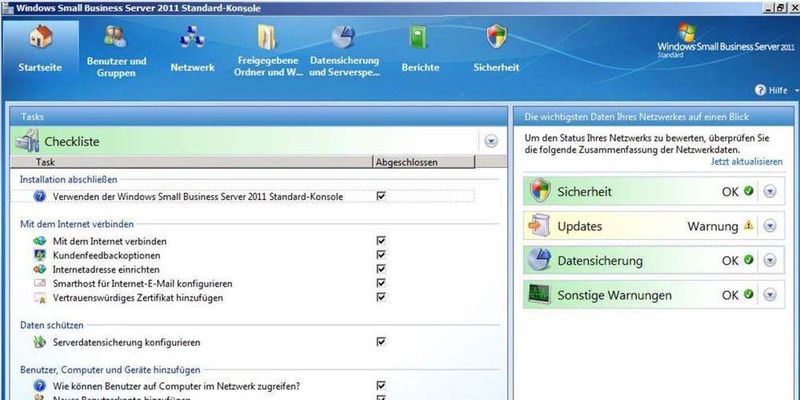Toggle checkbox for Serverdatensicherung konfigurieren

(x=381, y=341)
